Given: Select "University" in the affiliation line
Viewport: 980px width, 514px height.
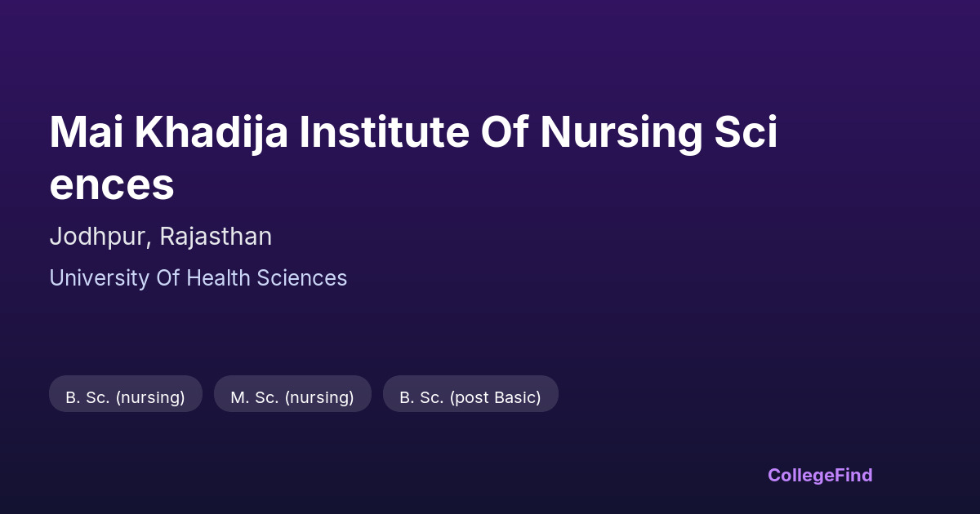Looking at the screenshot, I should coord(100,278).
